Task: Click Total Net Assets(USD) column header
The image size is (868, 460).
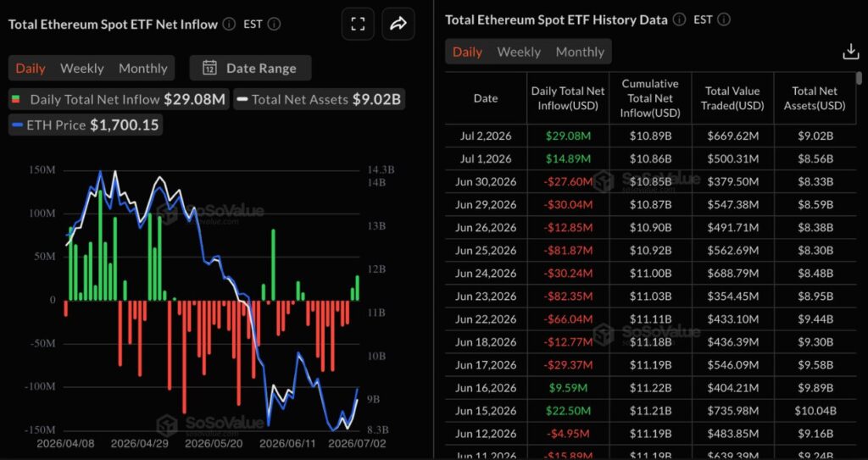Action: [815, 98]
